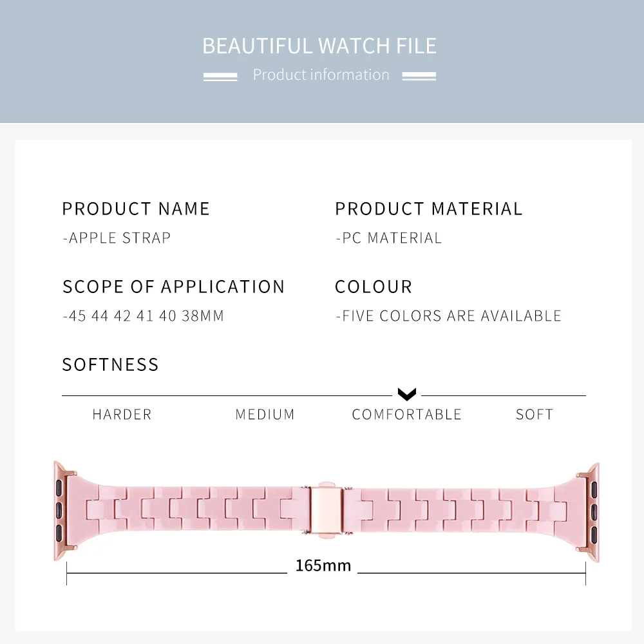Screen dimensions: 644x644
Task: Click the SCOPE OF APPLICATION heading
Action: pos(173,287)
